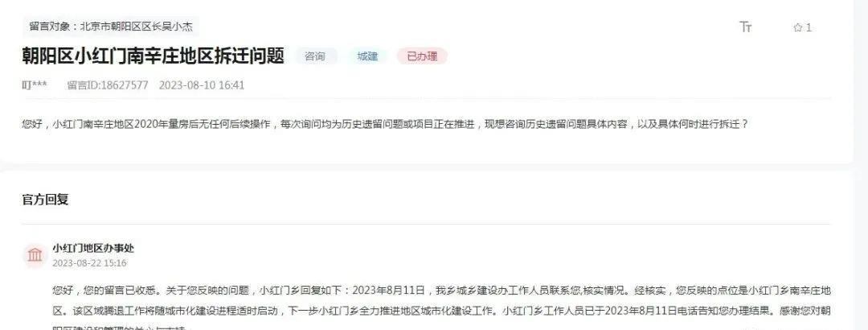The width and height of the screenshot is (868, 330).
Task: Click the 已办理 status badge
Action: 422,56
